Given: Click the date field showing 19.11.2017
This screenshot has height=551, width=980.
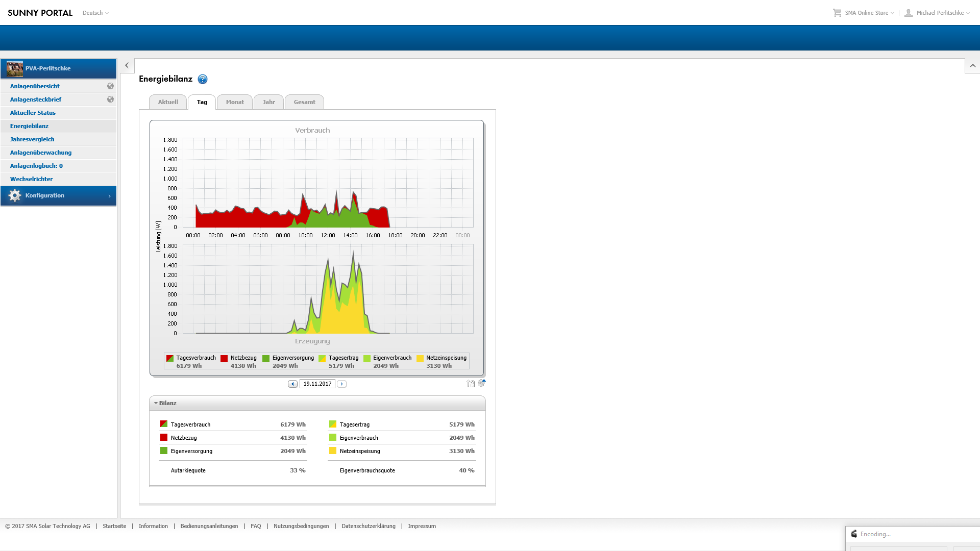Looking at the screenshot, I should pos(317,384).
